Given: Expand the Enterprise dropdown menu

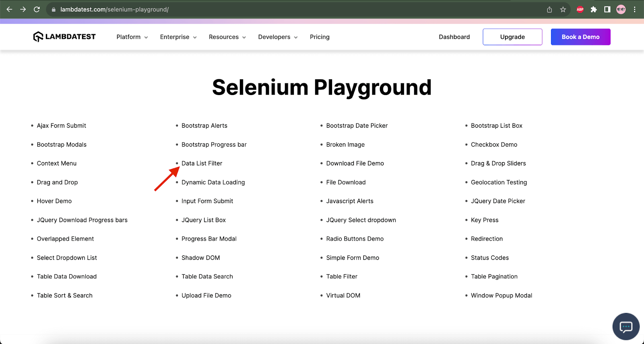Looking at the screenshot, I should [178, 37].
